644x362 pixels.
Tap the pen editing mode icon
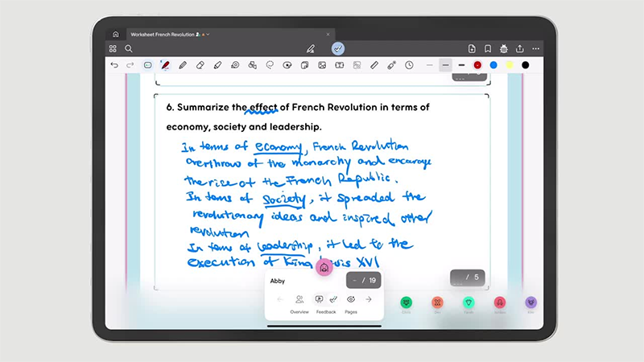(311, 49)
